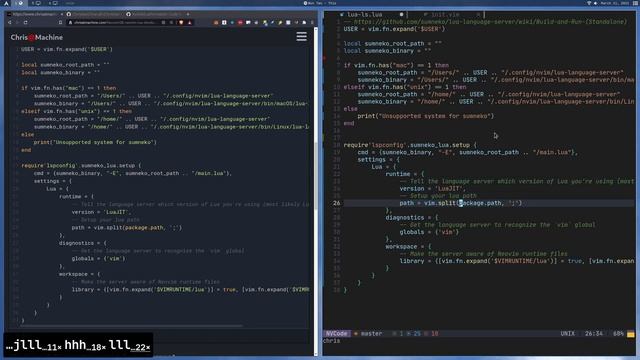Viewport: 640px width, 360px height.
Task: Click the first extension icon in browser toolbar
Action: coord(216,22)
